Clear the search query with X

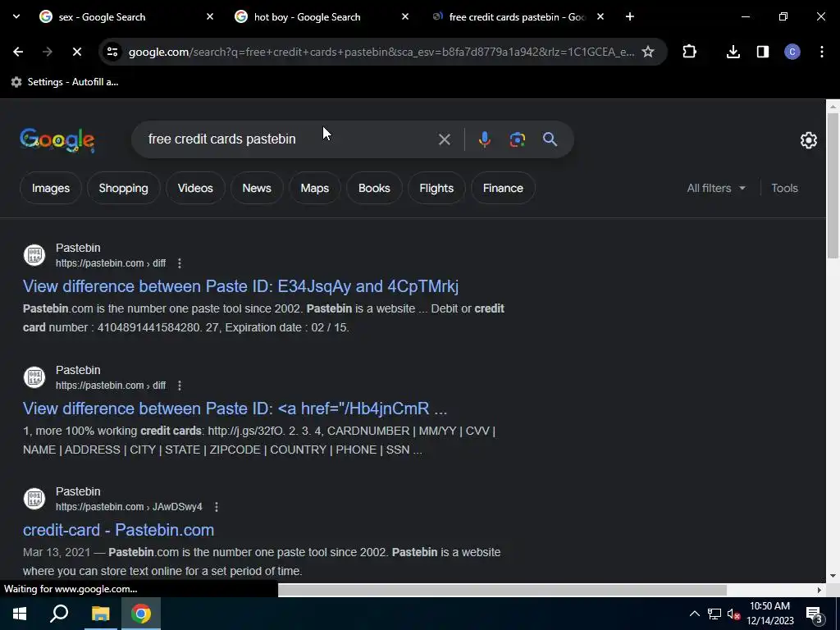[444, 139]
